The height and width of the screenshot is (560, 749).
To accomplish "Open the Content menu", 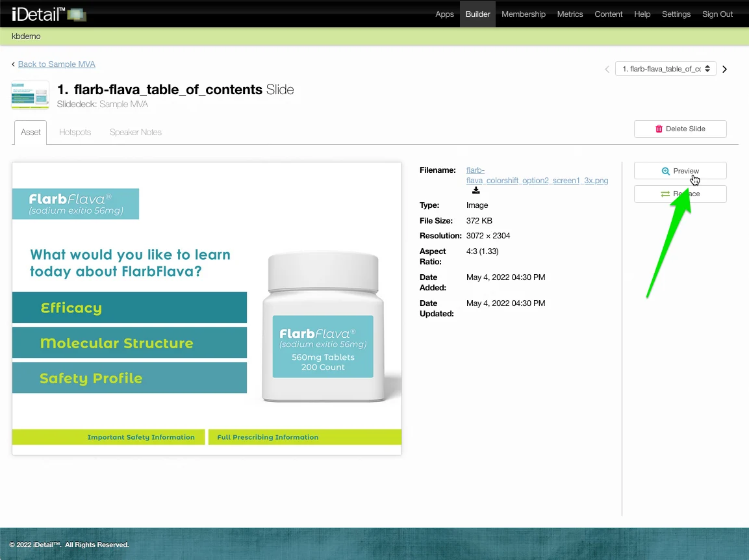I will pyautogui.click(x=608, y=14).
